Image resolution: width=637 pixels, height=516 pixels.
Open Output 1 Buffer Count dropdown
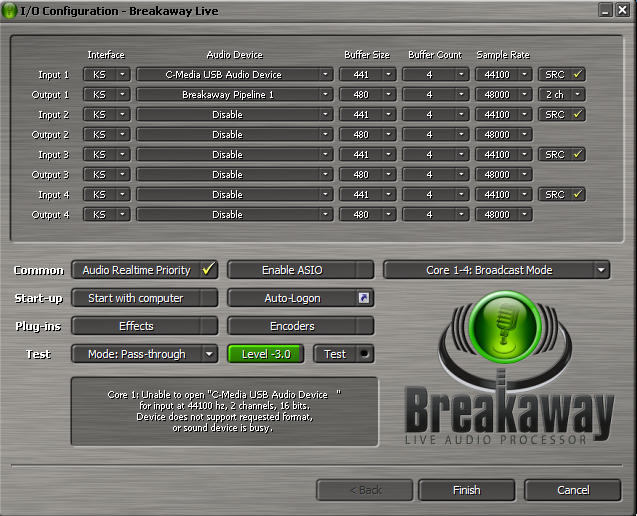[436, 94]
